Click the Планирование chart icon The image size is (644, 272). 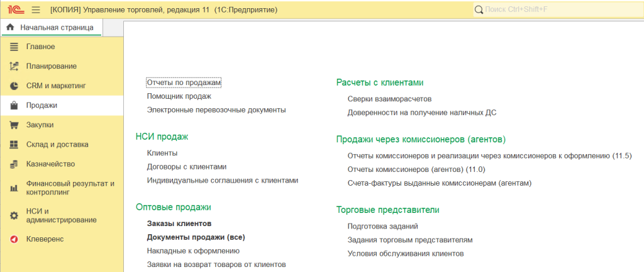14,66
